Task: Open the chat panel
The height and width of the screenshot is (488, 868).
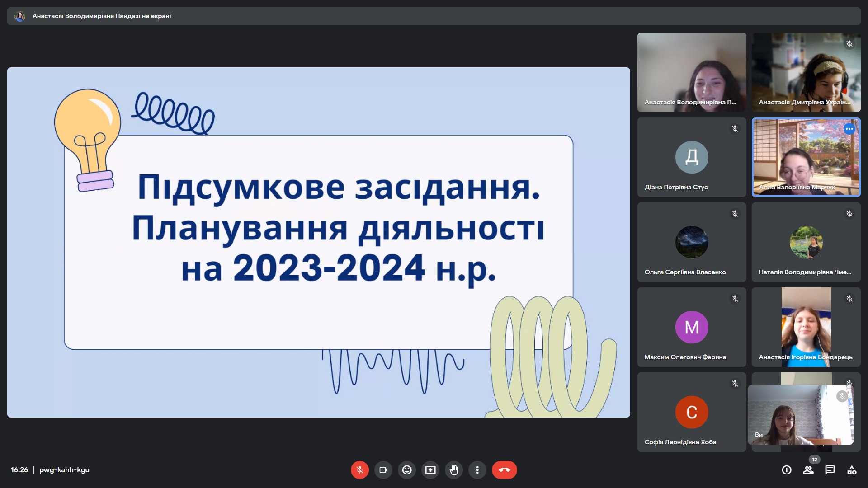Action: 830,470
